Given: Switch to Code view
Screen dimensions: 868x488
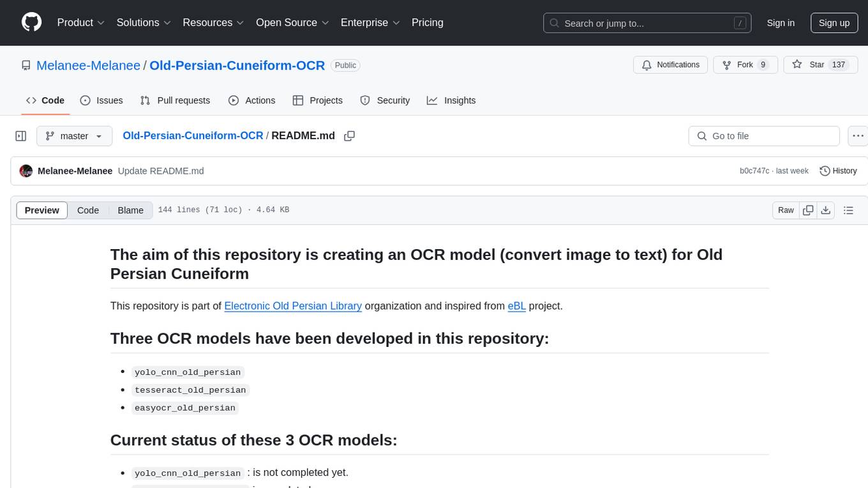Looking at the screenshot, I should pos(88,210).
